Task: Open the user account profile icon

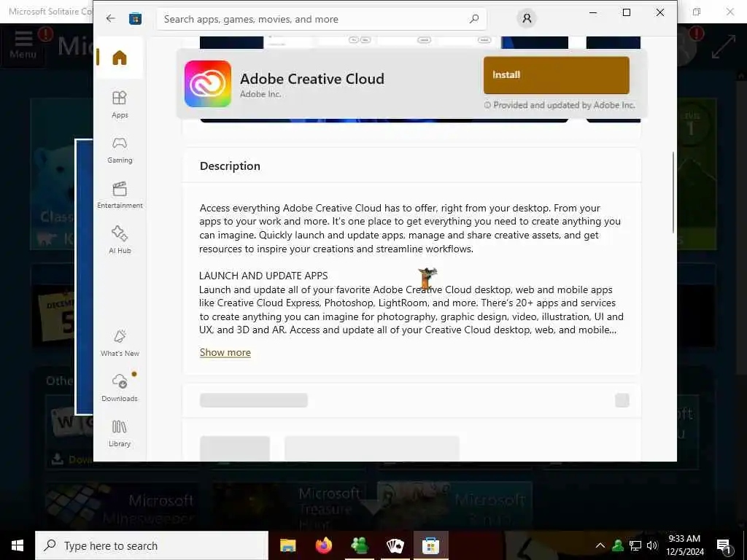Action: click(x=527, y=18)
